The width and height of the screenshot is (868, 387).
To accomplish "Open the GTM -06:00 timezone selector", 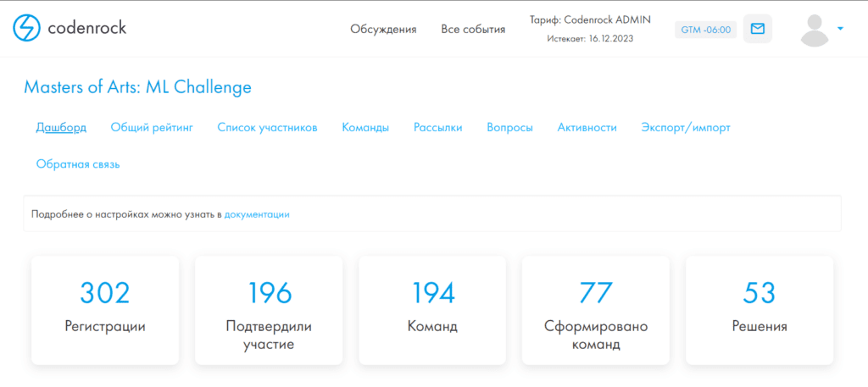I will [706, 30].
